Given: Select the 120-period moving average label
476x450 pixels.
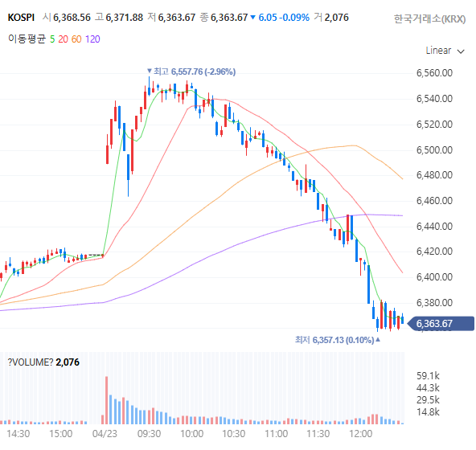Looking at the screenshot, I should pos(92,39).
